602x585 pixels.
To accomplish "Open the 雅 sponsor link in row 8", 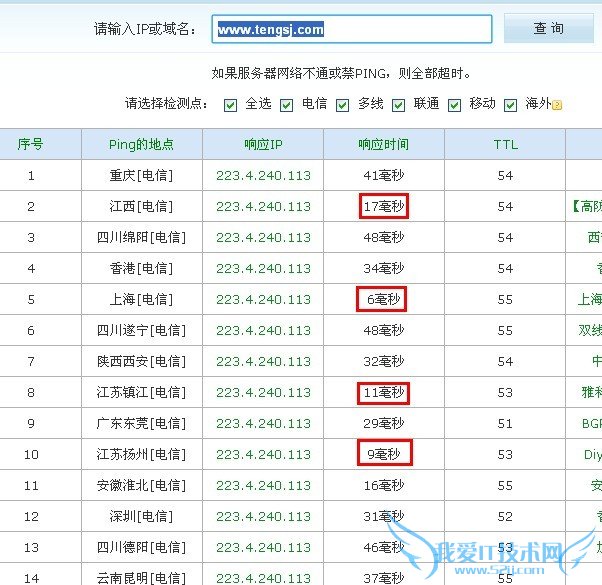I will [592, 392].
